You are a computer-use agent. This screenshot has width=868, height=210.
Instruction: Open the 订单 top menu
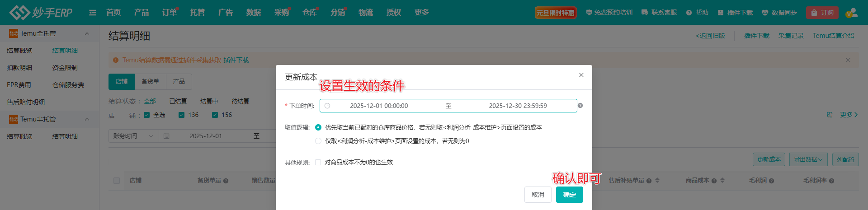click(170, 13)
